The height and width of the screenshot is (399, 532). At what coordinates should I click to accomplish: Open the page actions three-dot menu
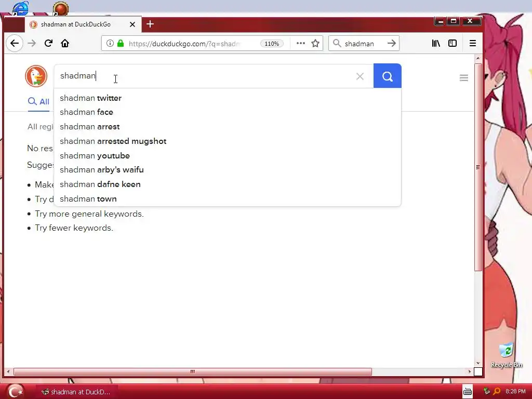coord(301,44)
